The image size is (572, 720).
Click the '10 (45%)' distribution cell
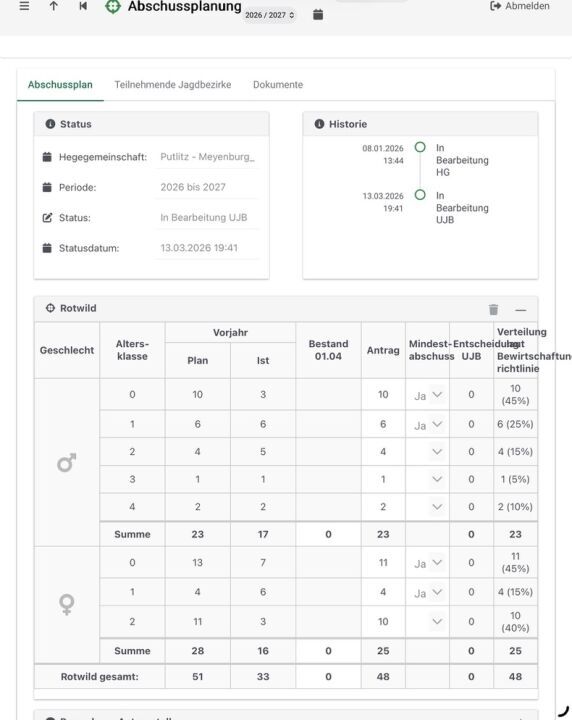(x=515, y=394)
